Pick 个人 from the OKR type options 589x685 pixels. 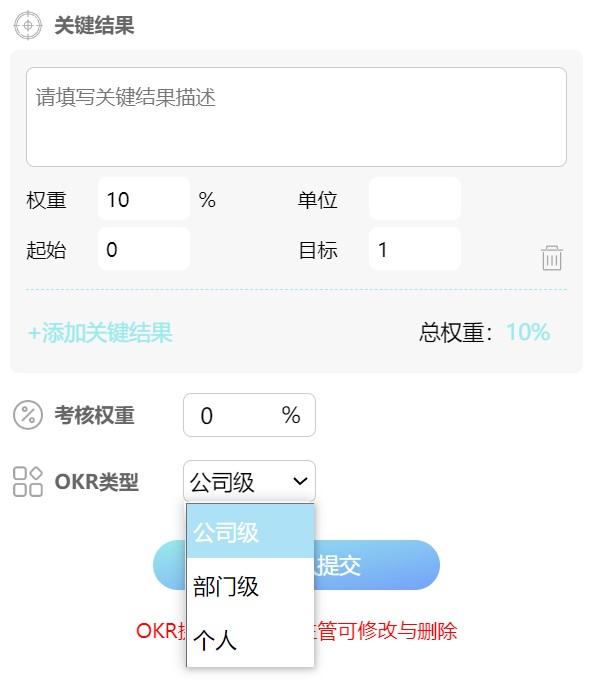250,640
